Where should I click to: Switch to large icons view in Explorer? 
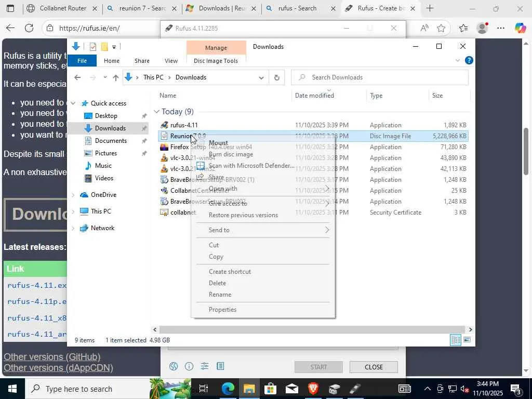pos(467,340)
